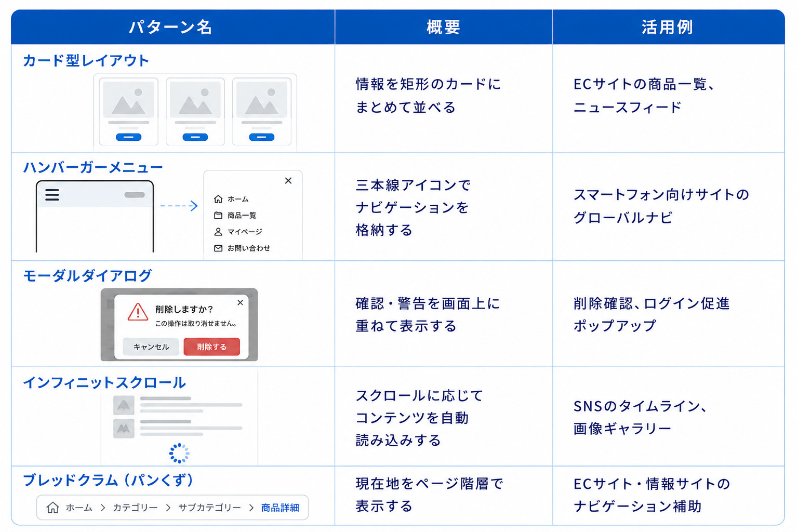Open マイページ from the hamburger menu

[245, 232]
